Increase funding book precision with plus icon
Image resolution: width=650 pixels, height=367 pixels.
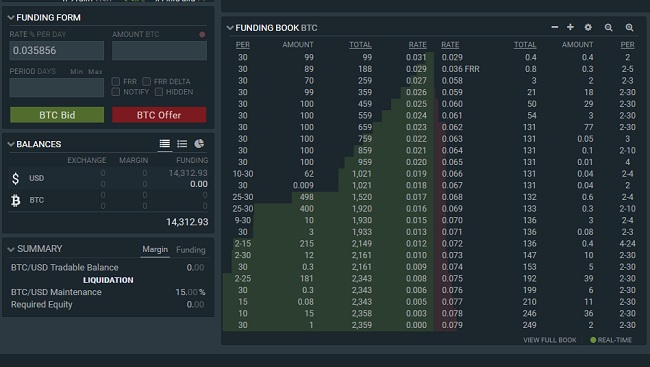(570, 27)
